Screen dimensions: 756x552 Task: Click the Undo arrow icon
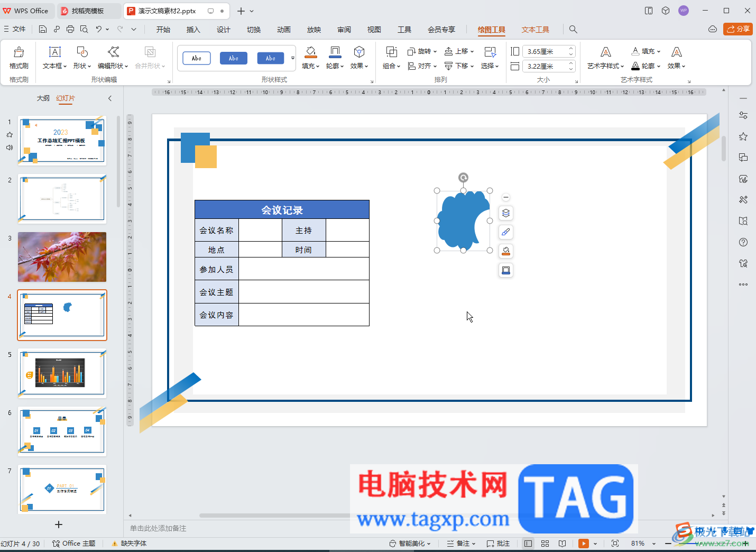pyautogui.click(x=99, y=29)
